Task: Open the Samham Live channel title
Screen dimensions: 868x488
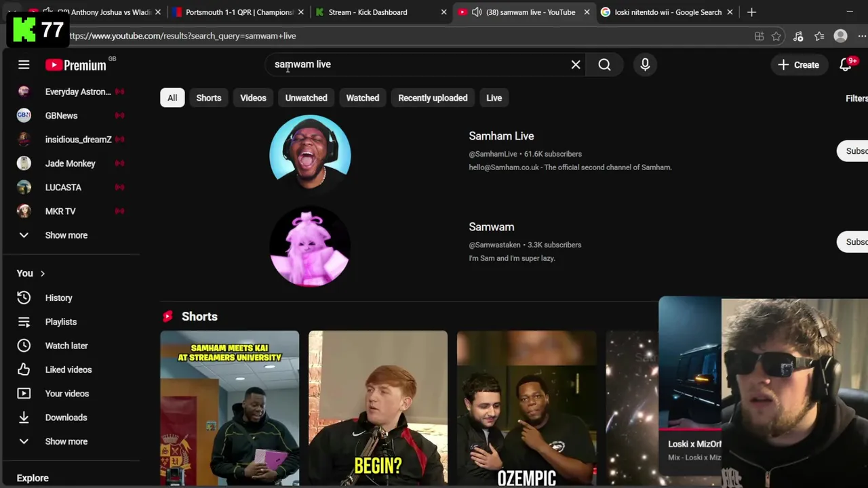Action: 501,136
